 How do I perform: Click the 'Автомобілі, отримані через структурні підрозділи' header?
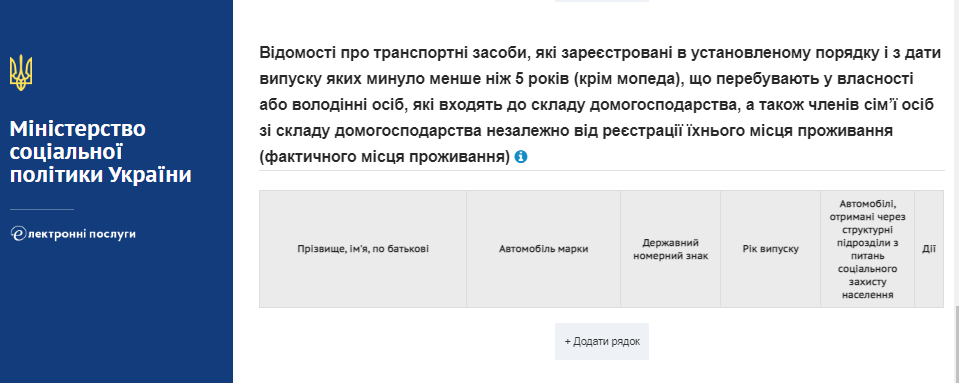pyautogui.click(x=867, y=249)
